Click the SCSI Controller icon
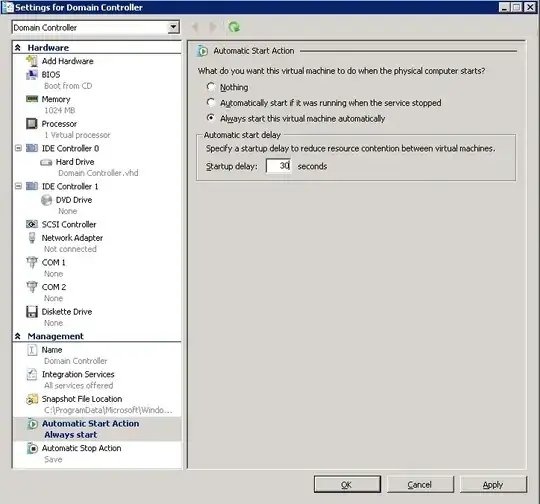This screenshot has height=504, width=540. point(32,224)
